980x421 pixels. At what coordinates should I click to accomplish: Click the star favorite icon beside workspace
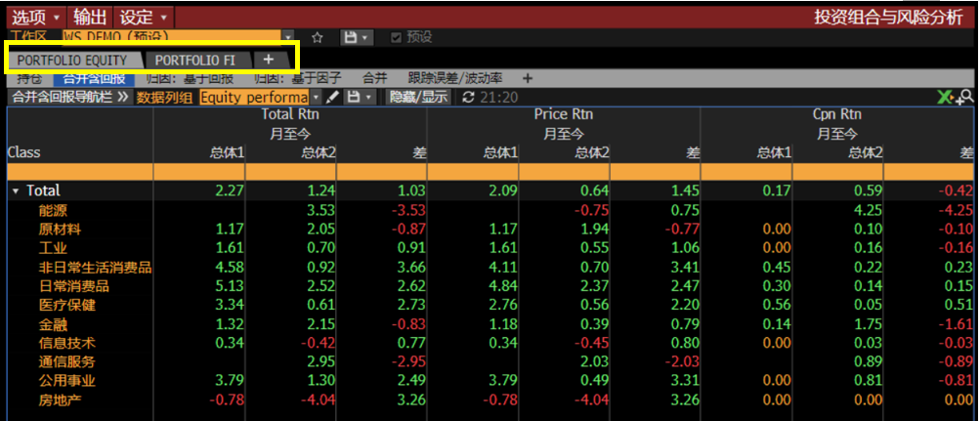[317, 37]
